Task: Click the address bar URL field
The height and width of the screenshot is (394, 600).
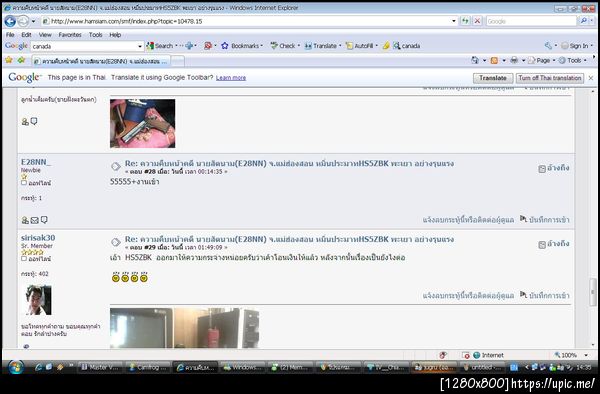Action: 246,21
